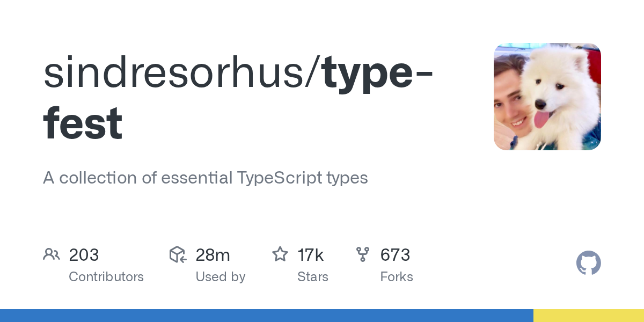Click the 673 forks count
Viewport: 644px width, 322px height.
point(395,255)
